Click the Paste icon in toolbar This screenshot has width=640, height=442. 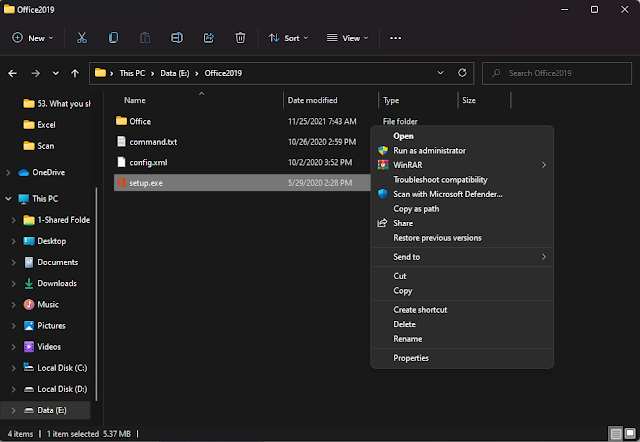(145, 38)
